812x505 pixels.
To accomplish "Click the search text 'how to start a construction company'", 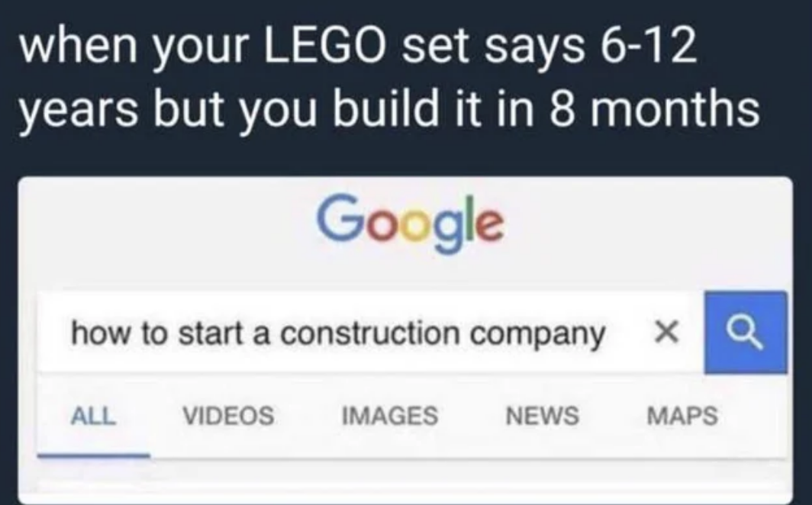I will click(x=338, y=331).
